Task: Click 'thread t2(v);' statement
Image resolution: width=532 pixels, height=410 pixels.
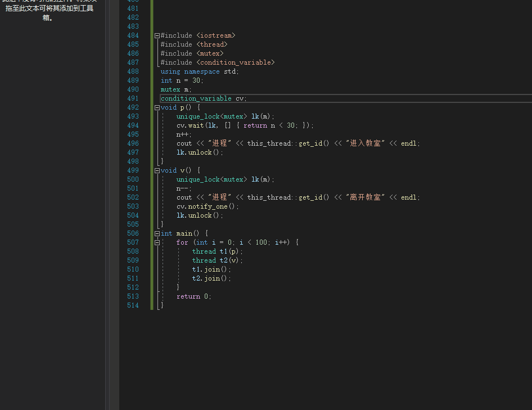Action: (218, 260)
